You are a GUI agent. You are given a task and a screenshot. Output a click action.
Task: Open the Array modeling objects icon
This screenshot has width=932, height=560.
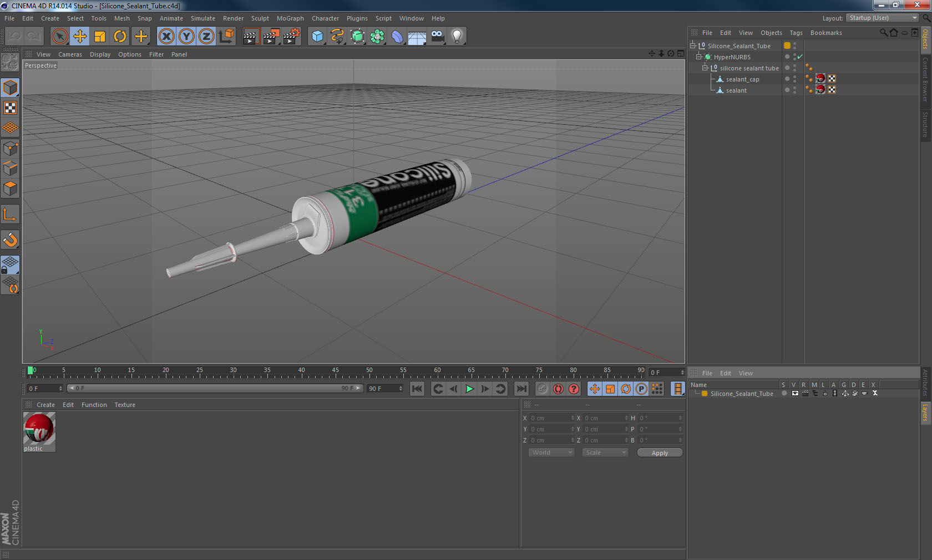pyautogui.click(x=377, y=37)
